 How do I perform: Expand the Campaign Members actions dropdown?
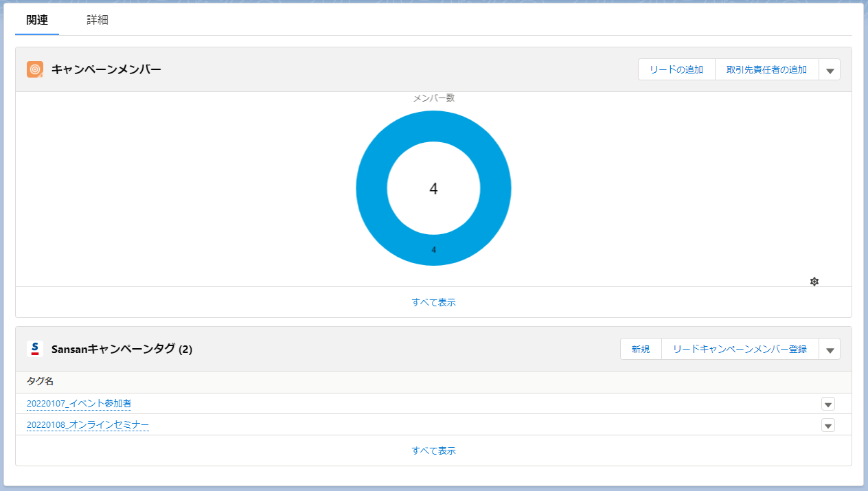830,70
